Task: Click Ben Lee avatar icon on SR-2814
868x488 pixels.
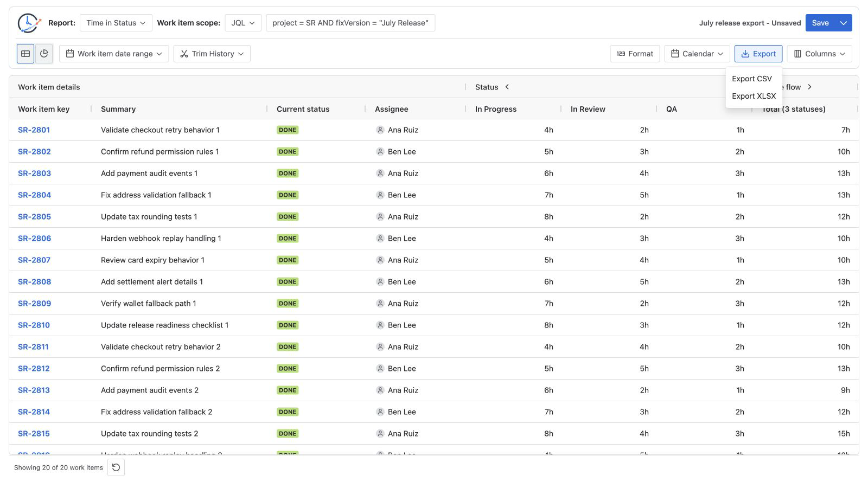Action: point(380,412)
